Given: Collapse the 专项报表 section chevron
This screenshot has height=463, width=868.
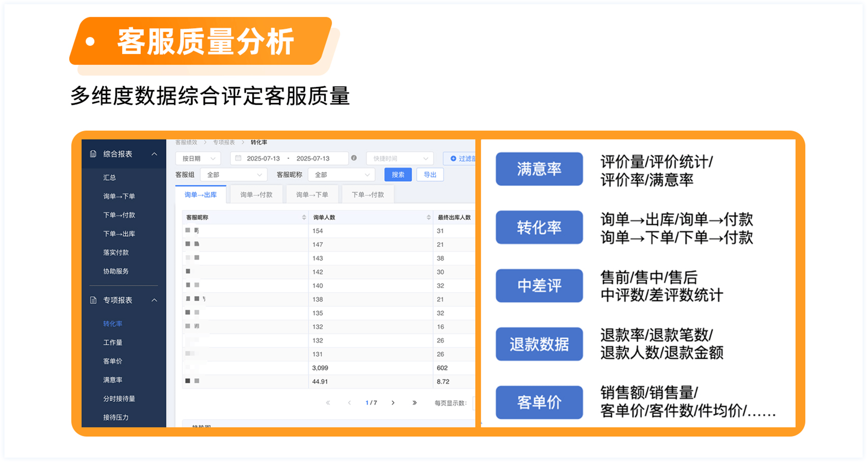Looking at the screenshot, I should [x=154, y=300].
